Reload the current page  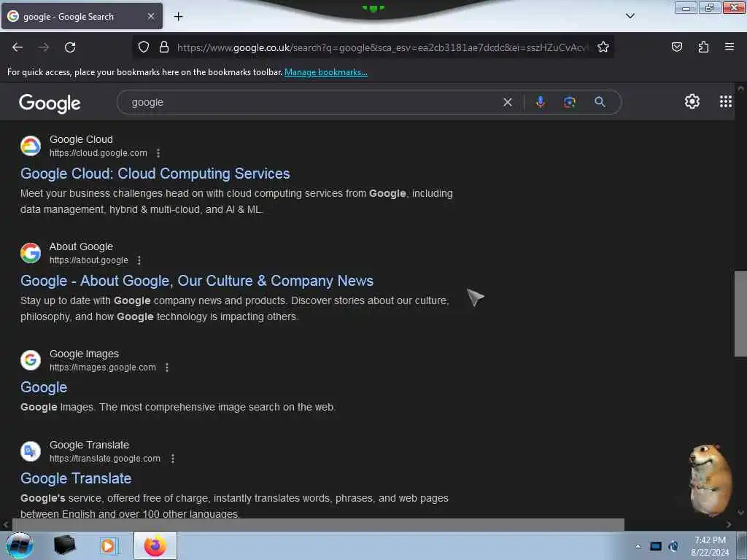(70, 47)
